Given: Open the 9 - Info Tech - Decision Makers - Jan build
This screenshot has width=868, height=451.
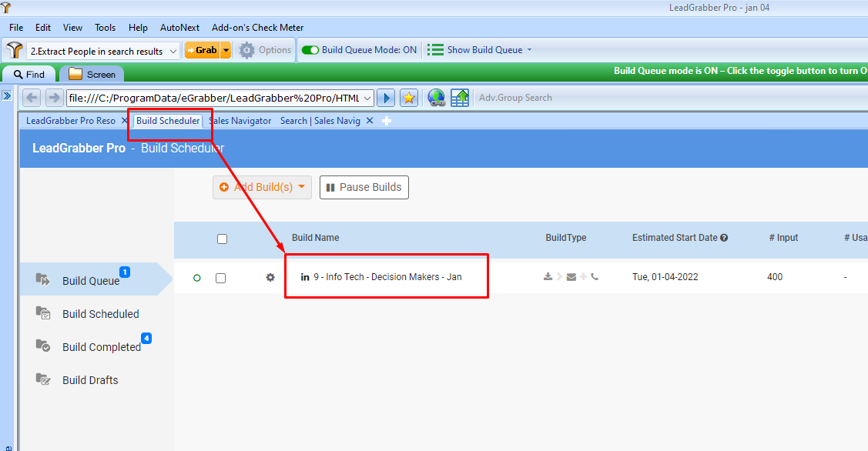Looking at the screenshot, I should (x=387, y=277).
